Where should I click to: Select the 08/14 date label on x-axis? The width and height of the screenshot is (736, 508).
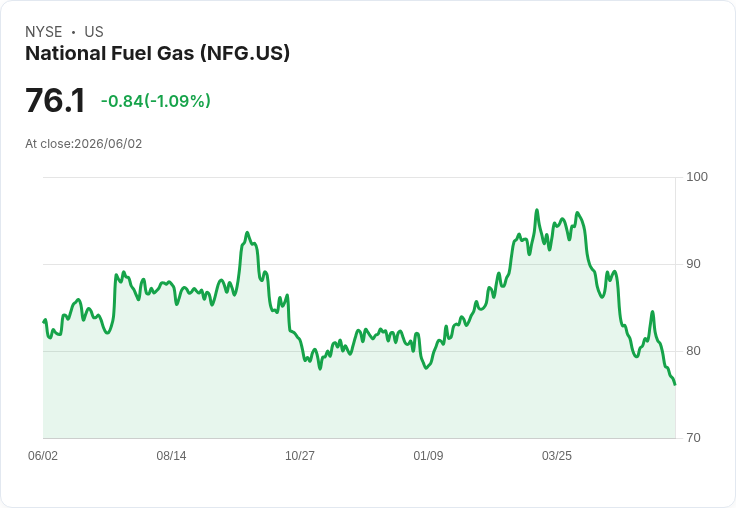[171, 455]
